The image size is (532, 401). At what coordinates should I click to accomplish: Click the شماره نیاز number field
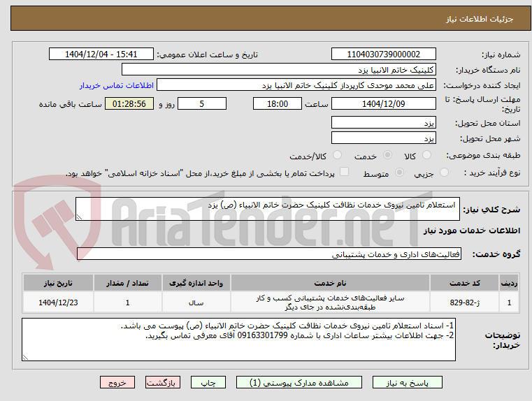coord(383,54)
